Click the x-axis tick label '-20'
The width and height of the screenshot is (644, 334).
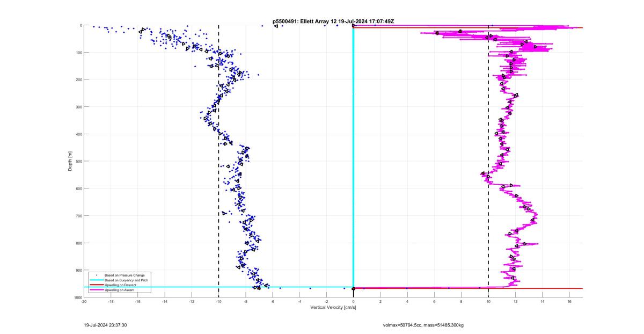(84, 302)
